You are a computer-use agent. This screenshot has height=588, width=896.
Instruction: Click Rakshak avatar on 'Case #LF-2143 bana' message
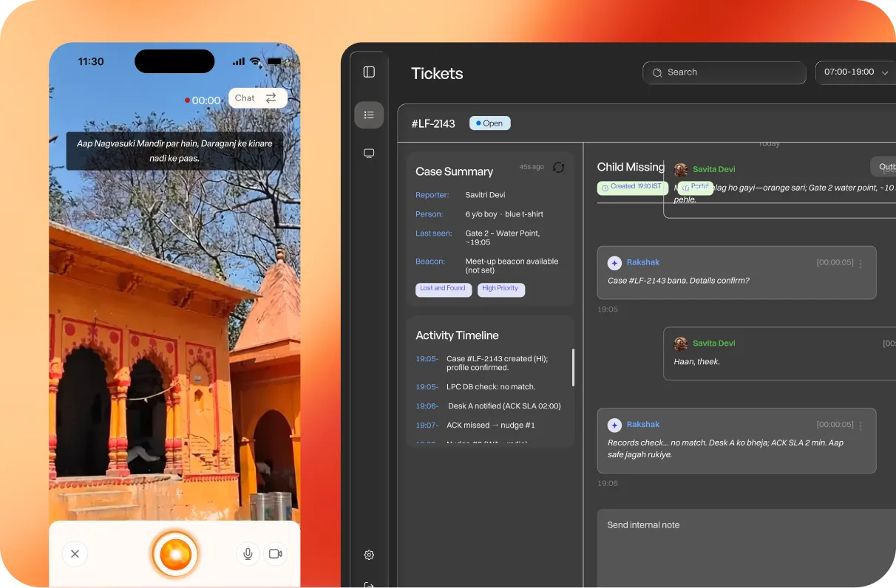tap(614, 263)
